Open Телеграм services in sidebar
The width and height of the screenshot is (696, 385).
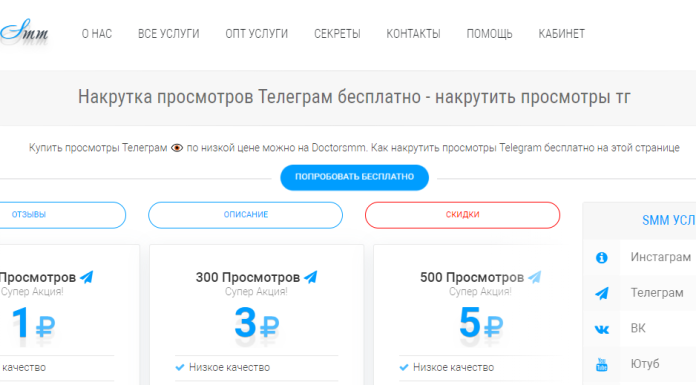click(657, 293)
